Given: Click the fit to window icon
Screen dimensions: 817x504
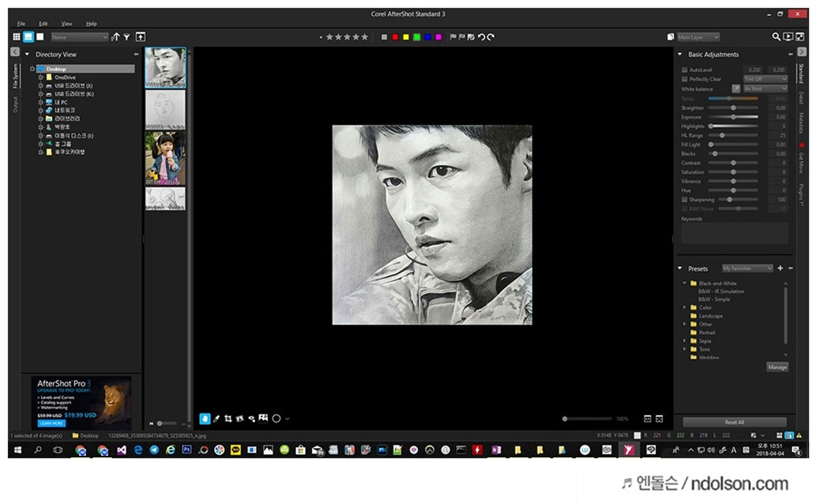Looking at the screenshot, I should (659, 419).
